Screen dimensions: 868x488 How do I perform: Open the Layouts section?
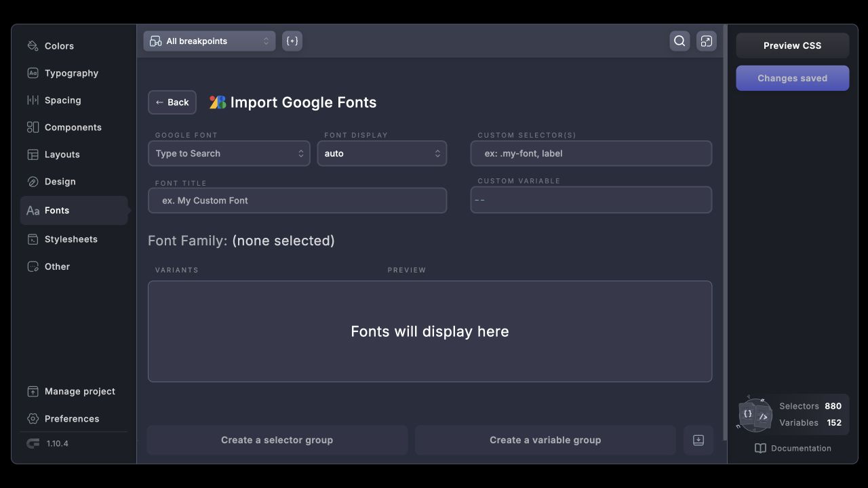coord(62,154)
